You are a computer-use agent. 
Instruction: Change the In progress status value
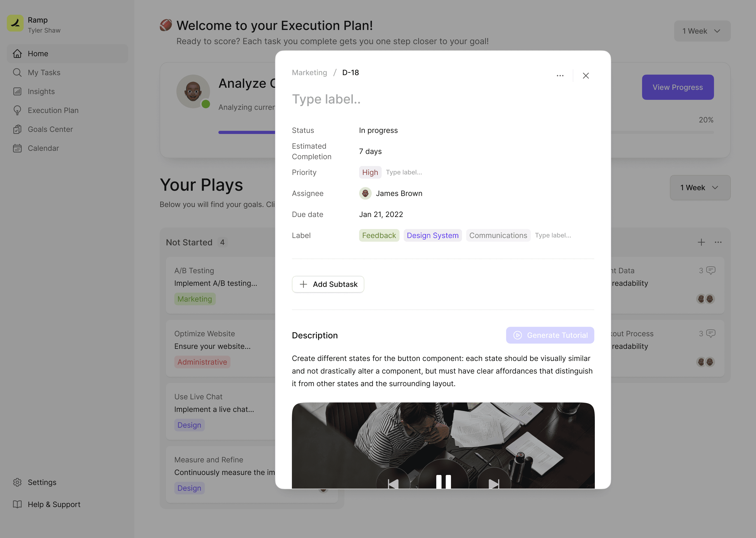[378, 130]
